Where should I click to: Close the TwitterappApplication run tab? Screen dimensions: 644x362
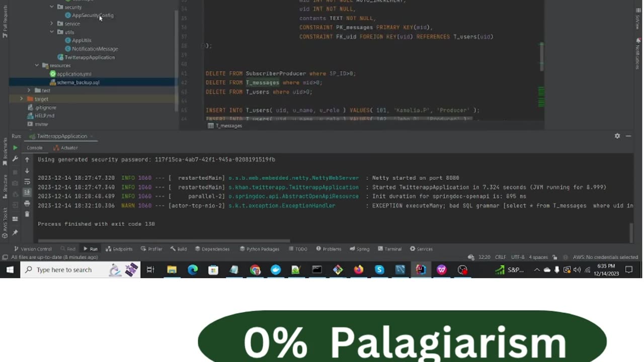click(92, 136)
